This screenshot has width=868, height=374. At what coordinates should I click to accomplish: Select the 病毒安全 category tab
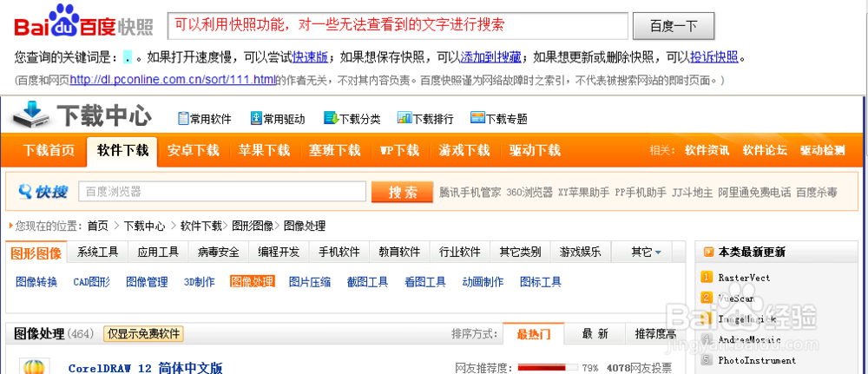(x=218, y=253)
